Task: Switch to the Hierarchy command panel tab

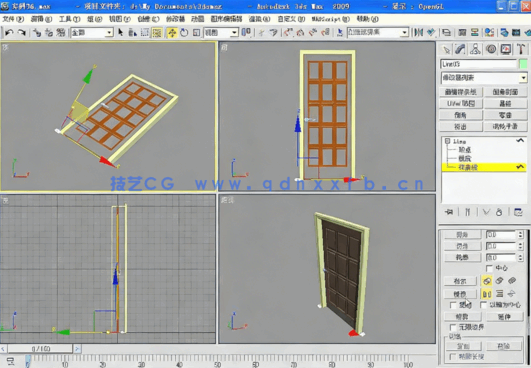Action: (475, 49)
